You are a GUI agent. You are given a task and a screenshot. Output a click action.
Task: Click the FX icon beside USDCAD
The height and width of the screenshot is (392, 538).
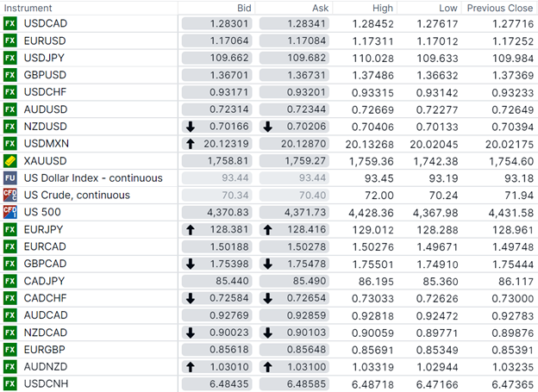click(10, 23)
